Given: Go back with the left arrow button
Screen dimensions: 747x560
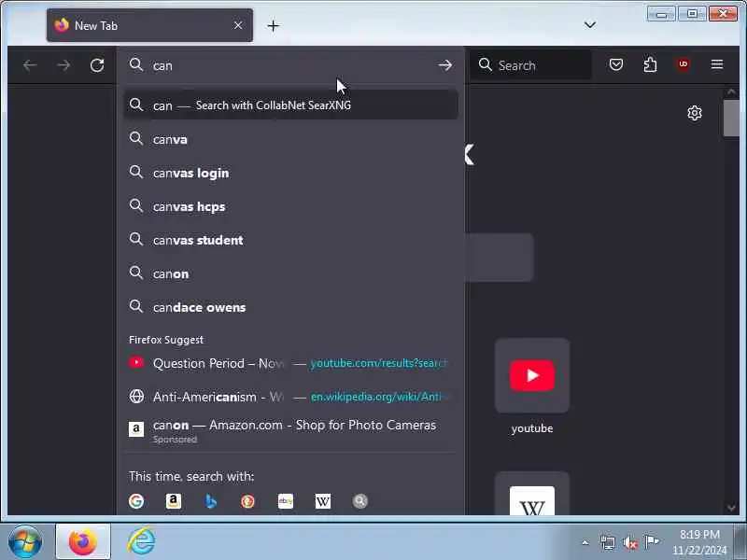Looking at the screenshot, I should click(x=30, y=65).
